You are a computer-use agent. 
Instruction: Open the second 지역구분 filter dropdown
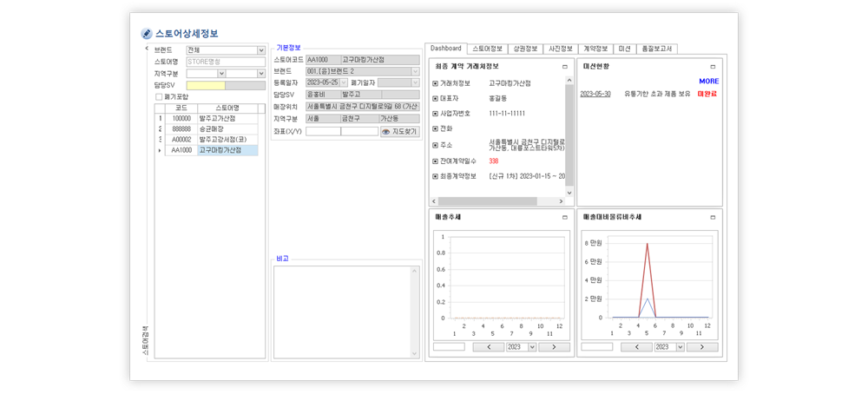point(261,73)
